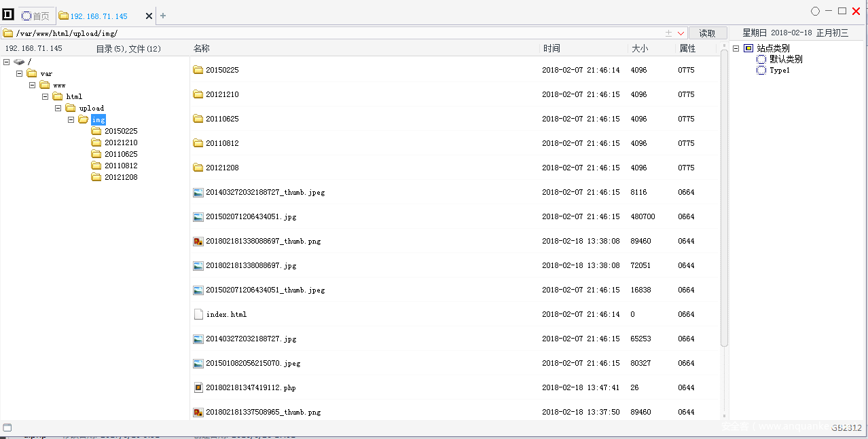Click the add new tab plus icon
The width and height of the screenshot is (868, 439).
click(x=163, y=16)
